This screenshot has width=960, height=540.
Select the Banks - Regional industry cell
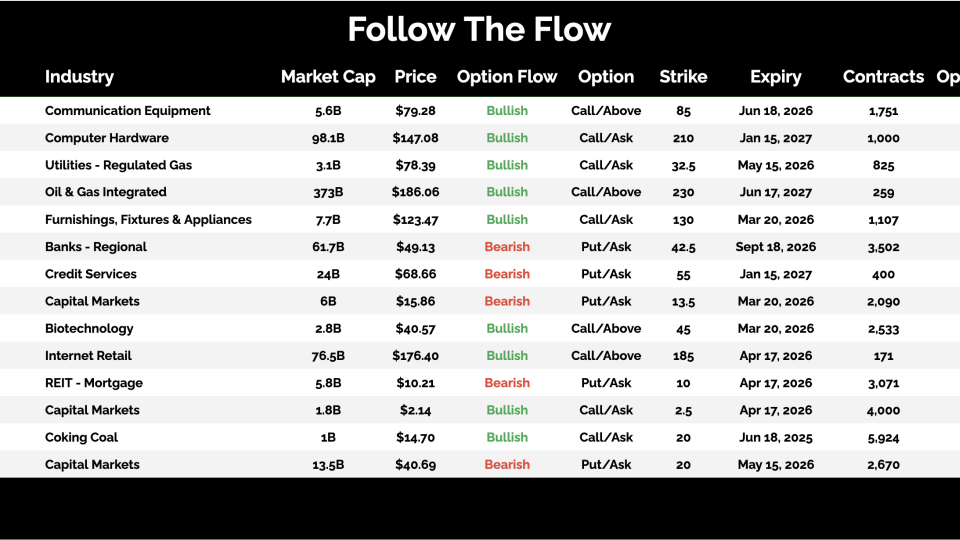(96, 247)
